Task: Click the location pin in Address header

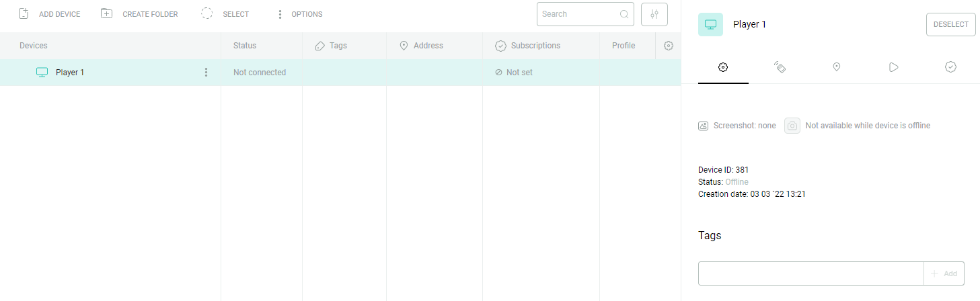Action: [x=404, y=46]
